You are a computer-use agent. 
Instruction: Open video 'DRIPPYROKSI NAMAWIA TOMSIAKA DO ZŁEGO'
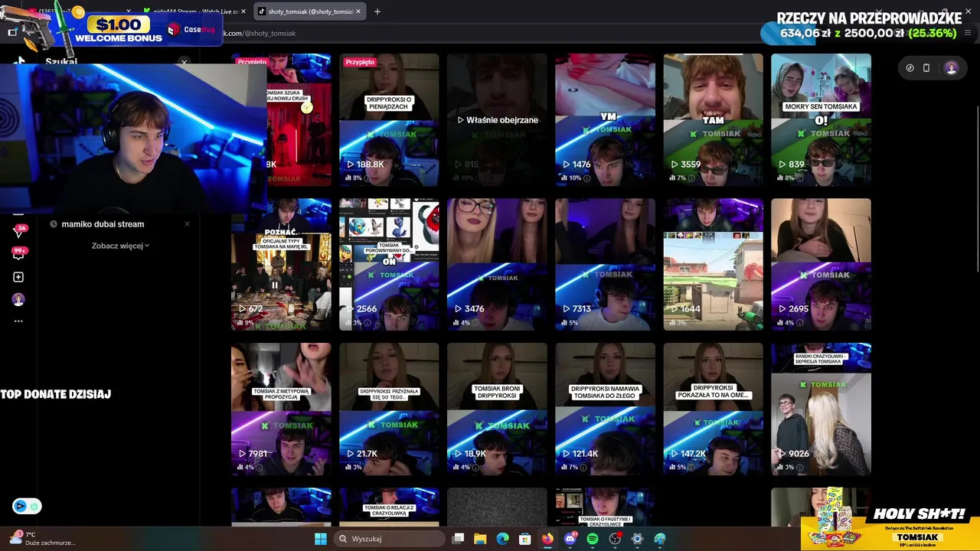[605, 409]
